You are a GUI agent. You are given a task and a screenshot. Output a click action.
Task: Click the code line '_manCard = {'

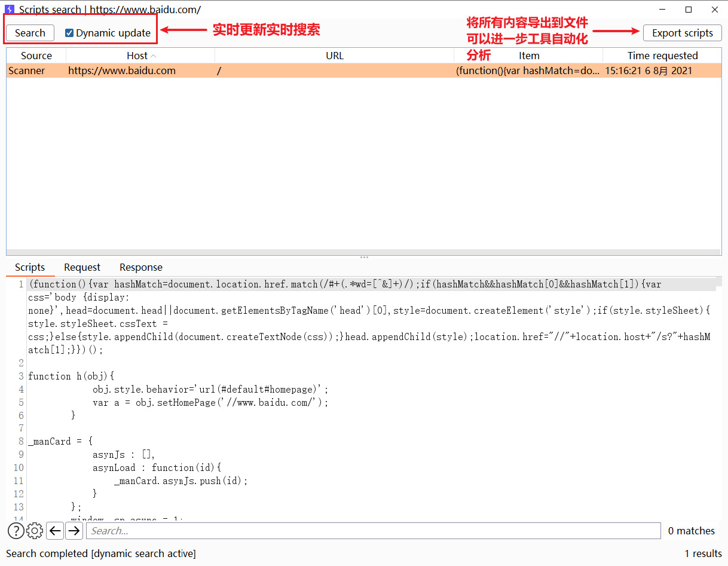pyautogui.click(x=60, y=442)
